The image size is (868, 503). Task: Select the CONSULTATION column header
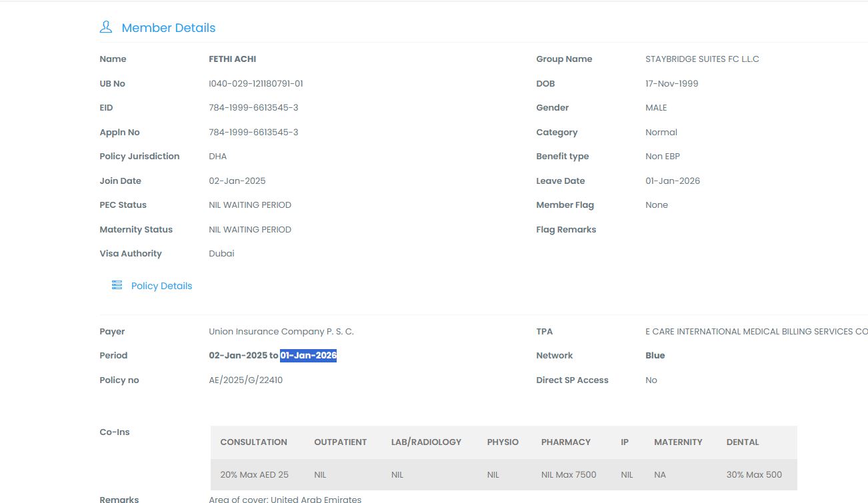[253, 442]
